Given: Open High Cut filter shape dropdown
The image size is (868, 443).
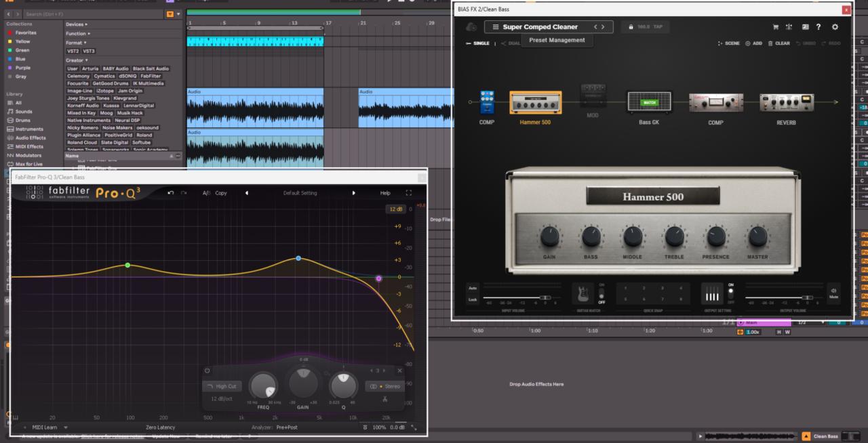Looking at the screenshot, I should (x=222, y=386).
